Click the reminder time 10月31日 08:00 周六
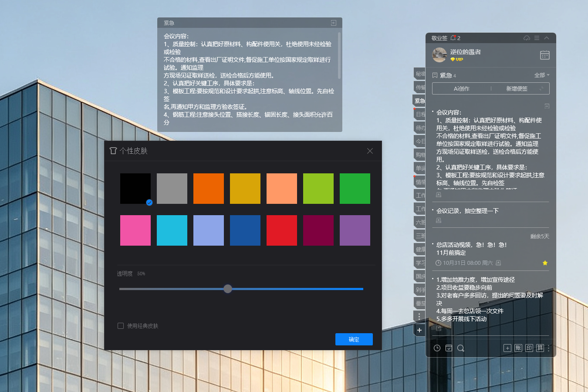 pos(468,263)
